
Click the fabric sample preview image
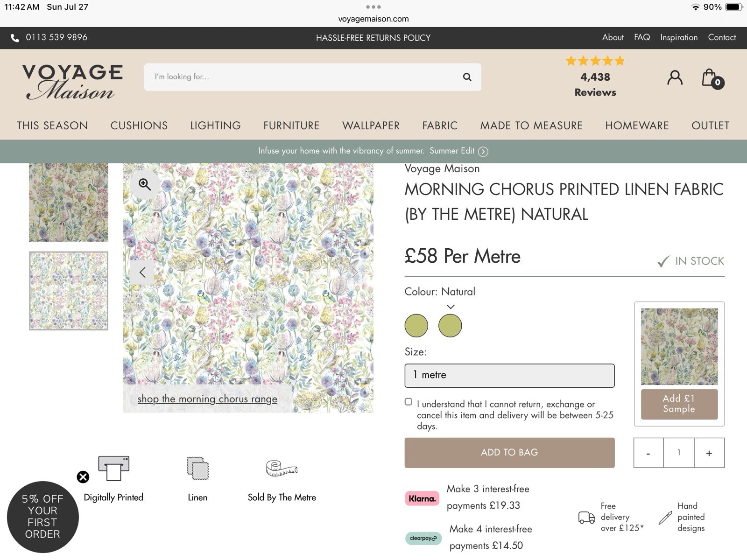(x=679, y=346)
